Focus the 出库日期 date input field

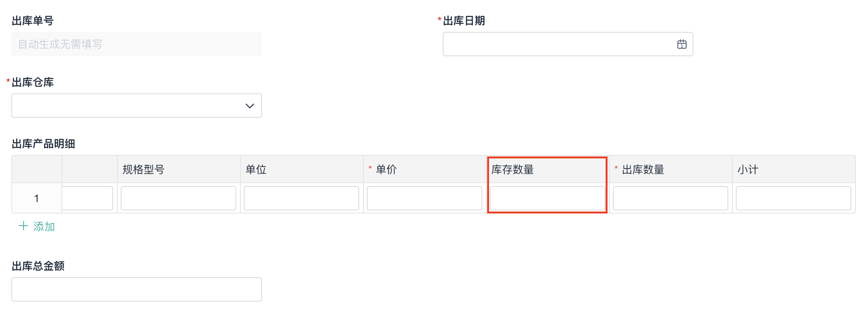pyautogui.click(x=558, y=44)
